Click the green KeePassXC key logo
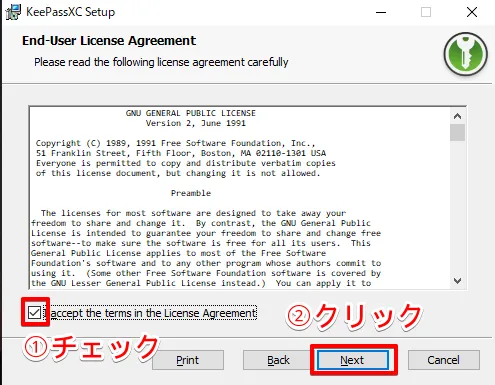Screen dimensions: 495x385 pos(466,54)
